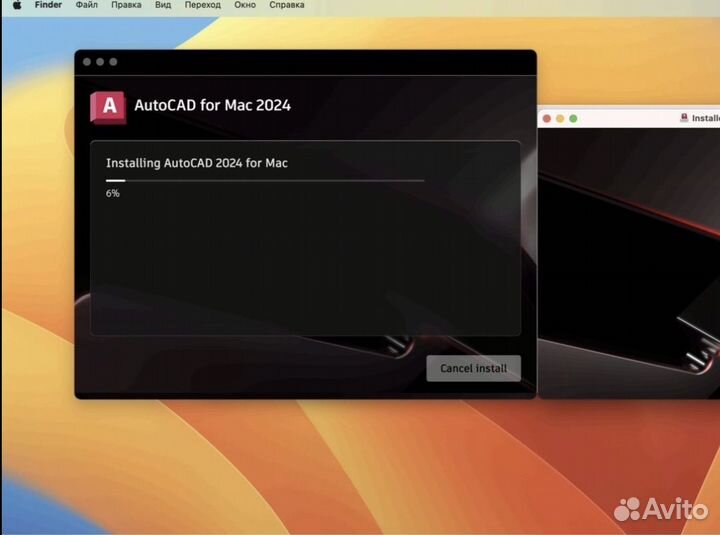Click the installation progress bar

[265, 181]
